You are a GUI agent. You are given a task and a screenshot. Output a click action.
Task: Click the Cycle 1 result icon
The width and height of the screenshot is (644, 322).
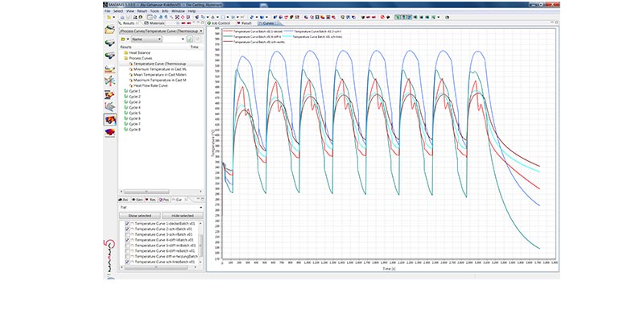[126, 91]
